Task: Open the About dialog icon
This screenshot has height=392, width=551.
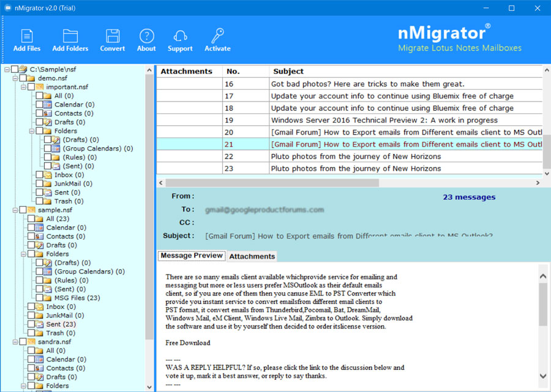Action: (146, 36)
